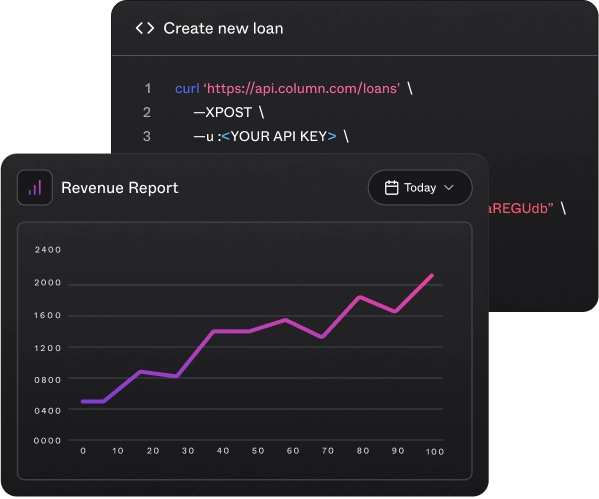The image size is (599, 499).
Task: Click the 0 x-axis label
Action: (x=83, y=451)
